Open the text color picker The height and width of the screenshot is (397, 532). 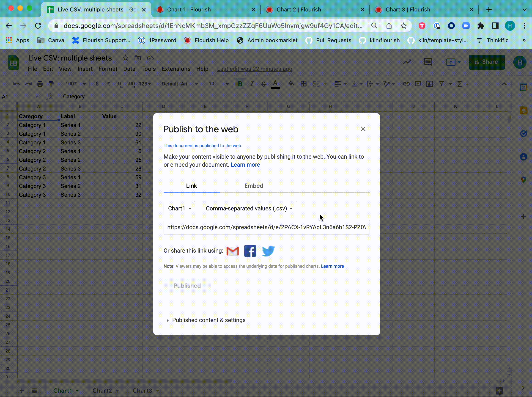pos(275,84)
